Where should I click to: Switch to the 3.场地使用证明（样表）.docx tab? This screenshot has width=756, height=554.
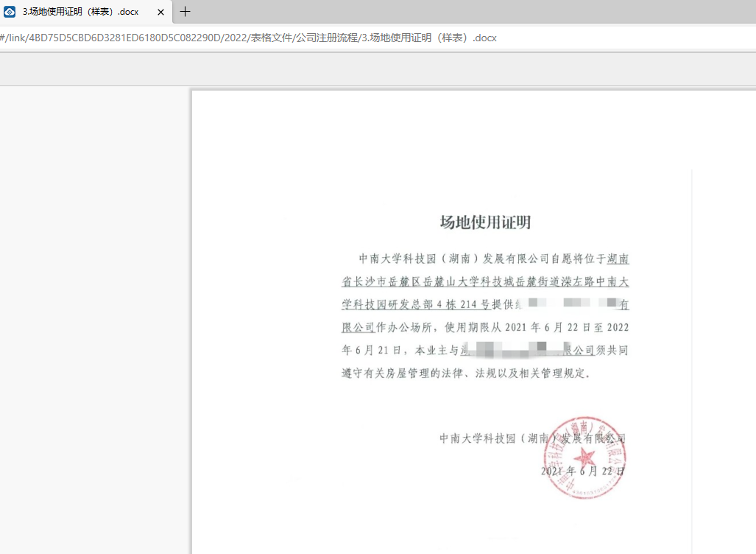point(81,12)
